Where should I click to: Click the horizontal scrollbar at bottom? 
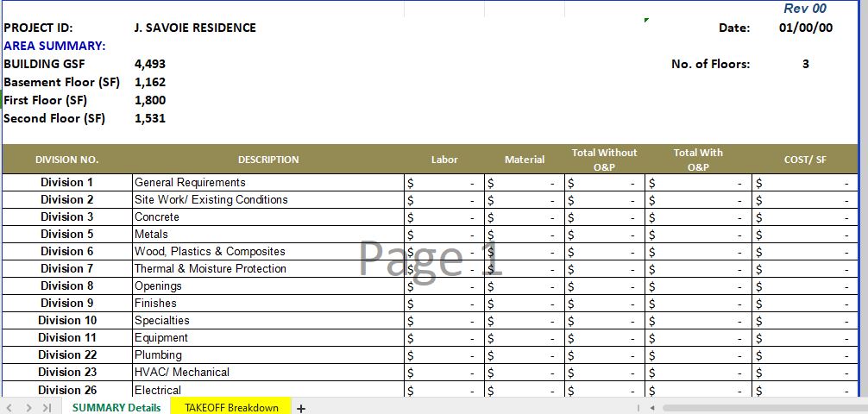point(764,408)
